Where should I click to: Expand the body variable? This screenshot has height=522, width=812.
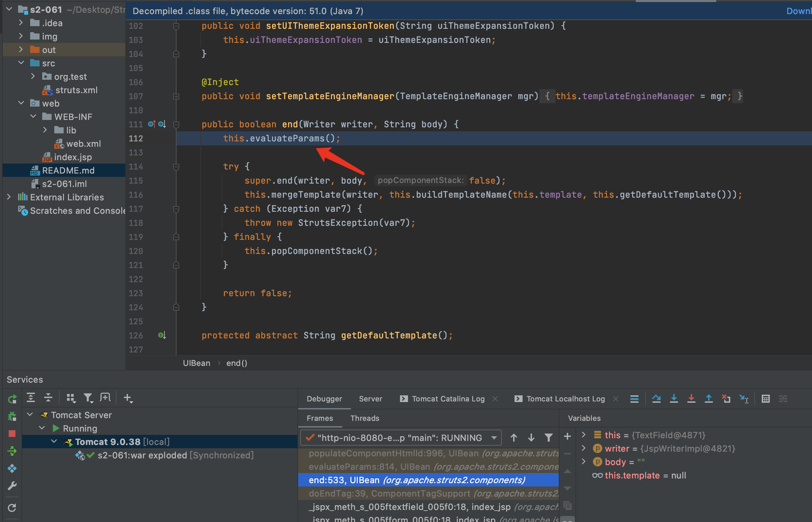point(584,461)
